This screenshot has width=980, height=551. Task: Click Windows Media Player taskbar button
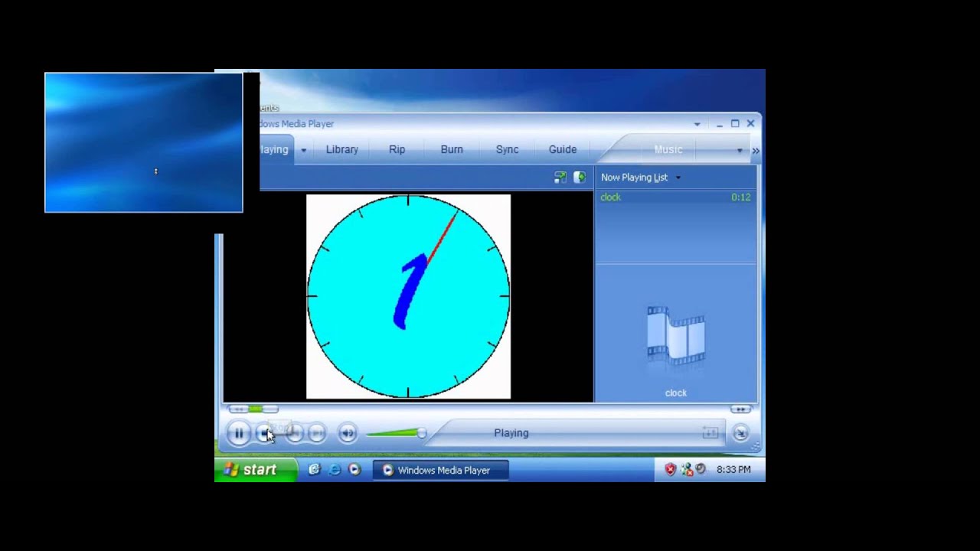(x=440, y=470)
